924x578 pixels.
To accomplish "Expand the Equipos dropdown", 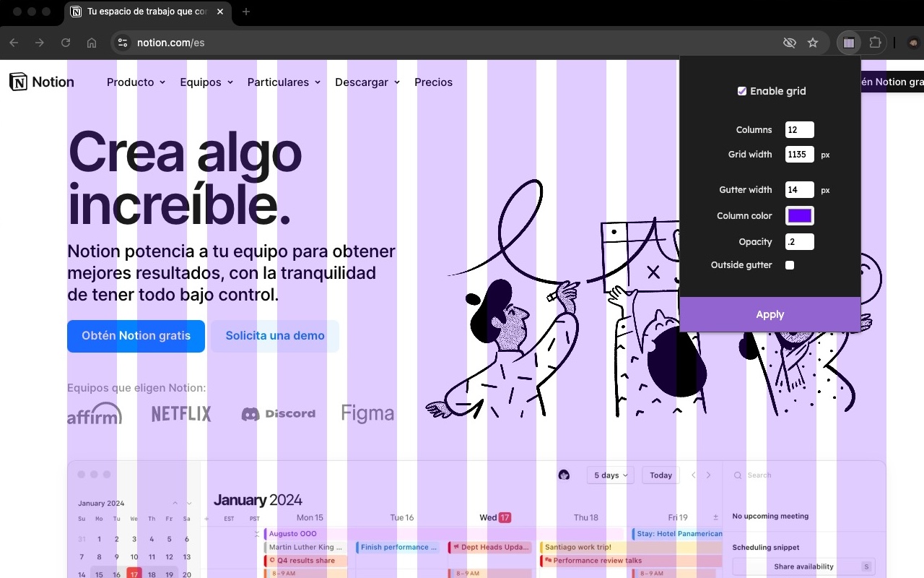I will 207,82.
